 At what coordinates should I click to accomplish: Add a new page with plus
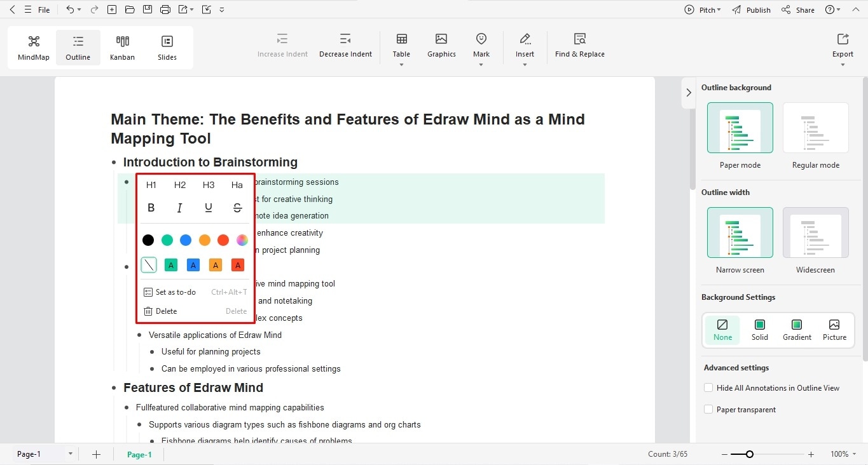tap(96, 454)
